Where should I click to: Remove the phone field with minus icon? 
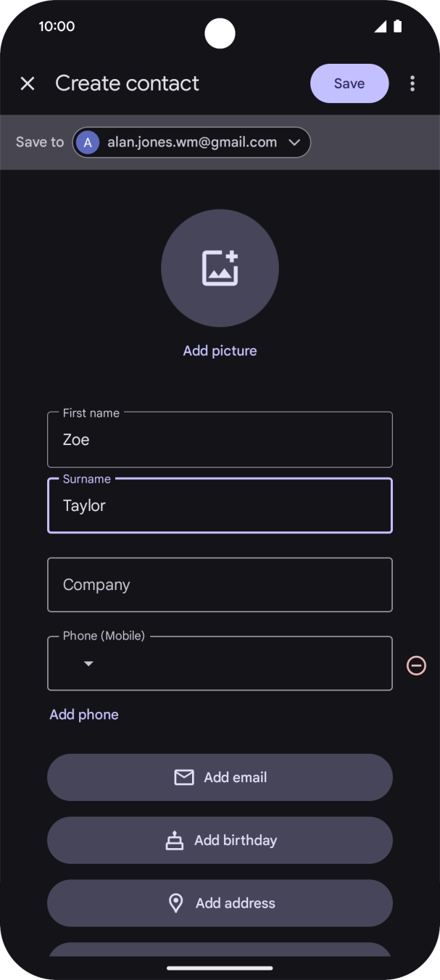click(x=416, y=665)
